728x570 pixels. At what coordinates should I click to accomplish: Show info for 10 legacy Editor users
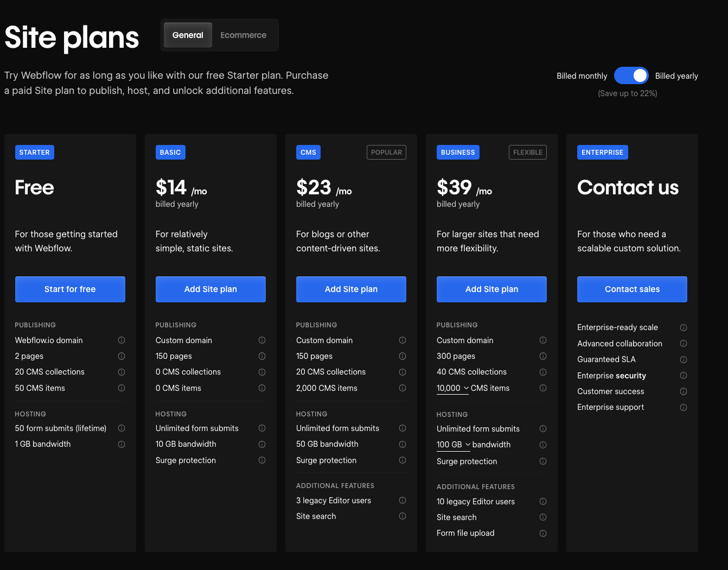pyautogui.click(x=543, y=502)
